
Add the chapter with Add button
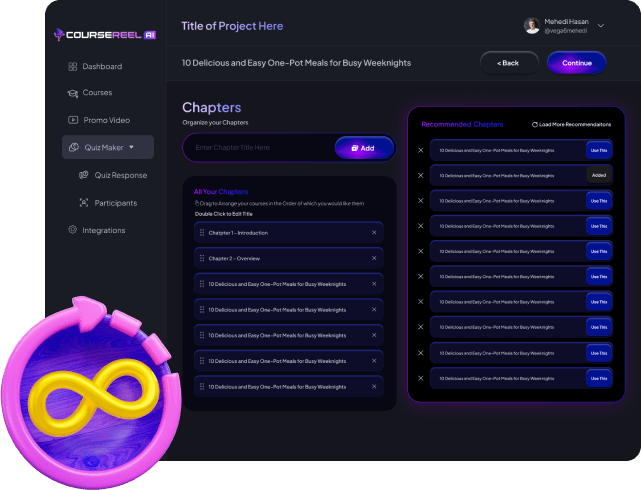tap(364, 148)
